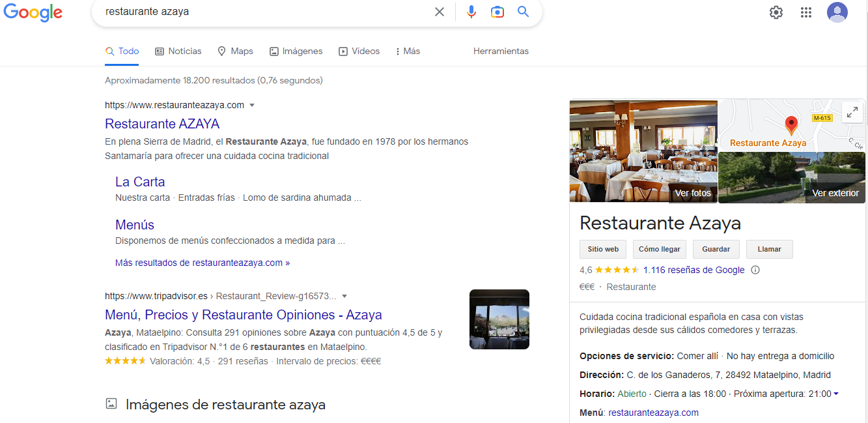The image size is (868, 423).
Task: Open the account profile avatar
Action: 837,12
